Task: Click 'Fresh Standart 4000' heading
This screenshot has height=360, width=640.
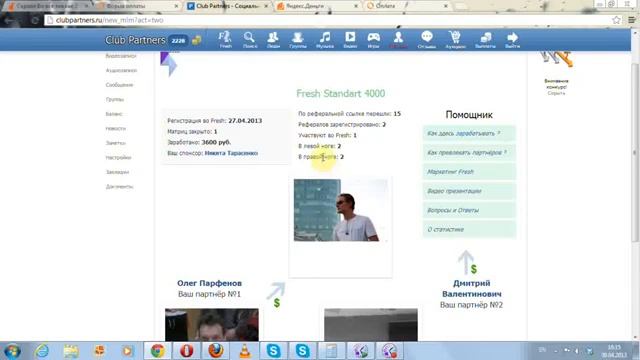Action: click(340, 93)
